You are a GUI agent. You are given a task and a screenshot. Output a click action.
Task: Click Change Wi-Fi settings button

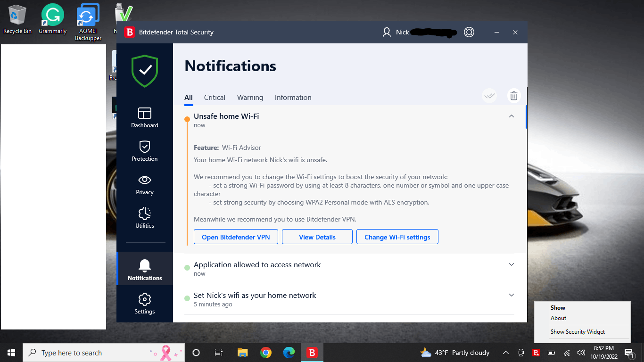pyautogui.click(x=397, y=237)
